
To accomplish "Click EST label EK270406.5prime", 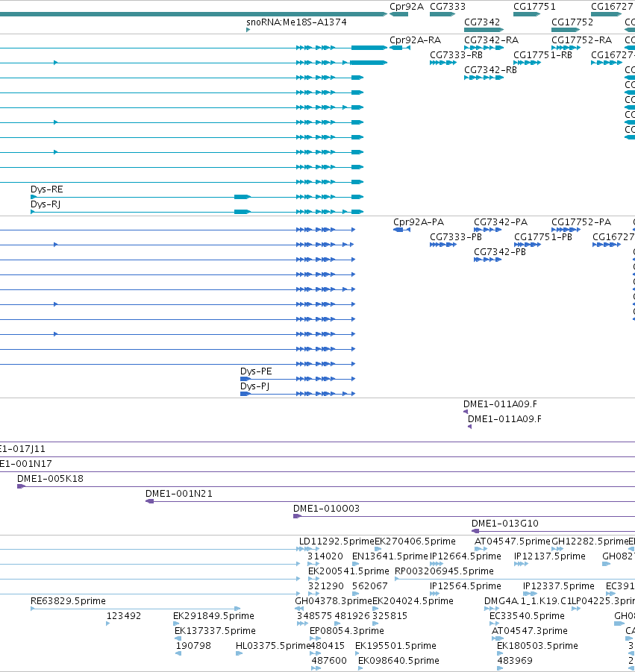I will 415,541.
